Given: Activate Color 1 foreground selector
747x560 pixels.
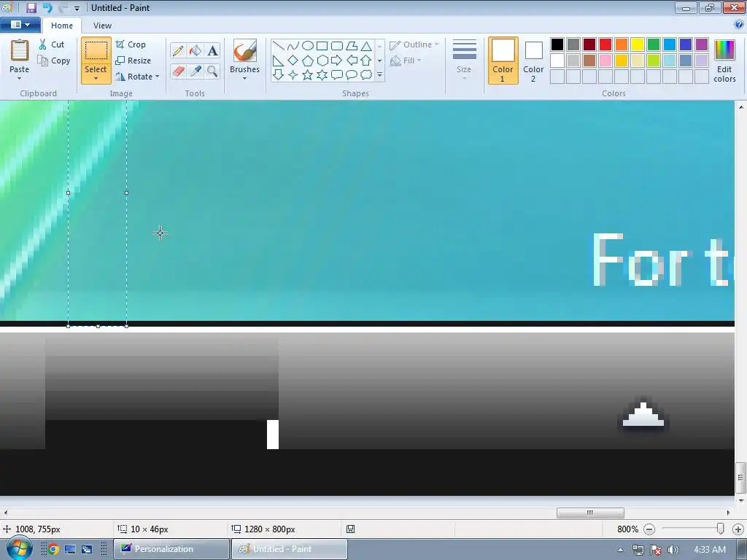Looking at the screenshot, I should pos(503,61).
